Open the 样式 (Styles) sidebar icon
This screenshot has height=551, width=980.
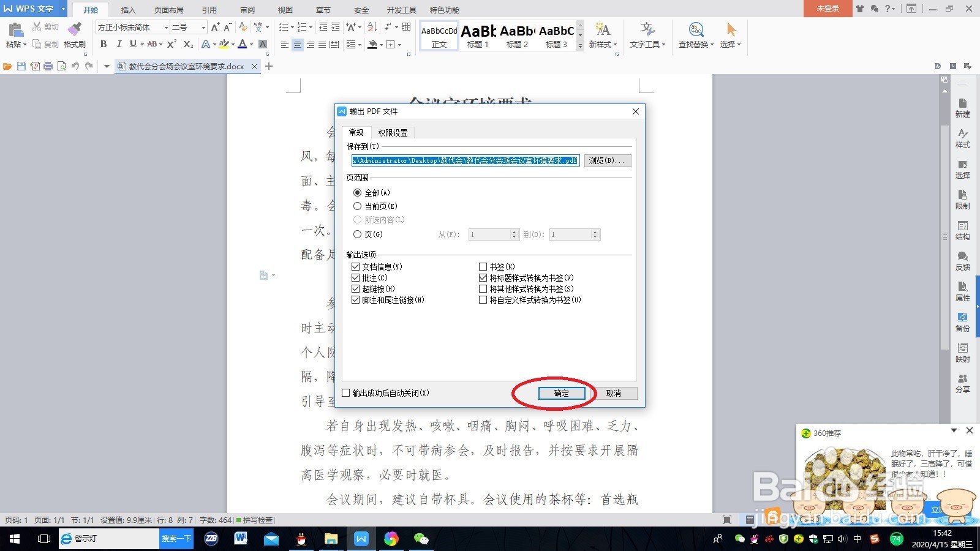[962, 138]
